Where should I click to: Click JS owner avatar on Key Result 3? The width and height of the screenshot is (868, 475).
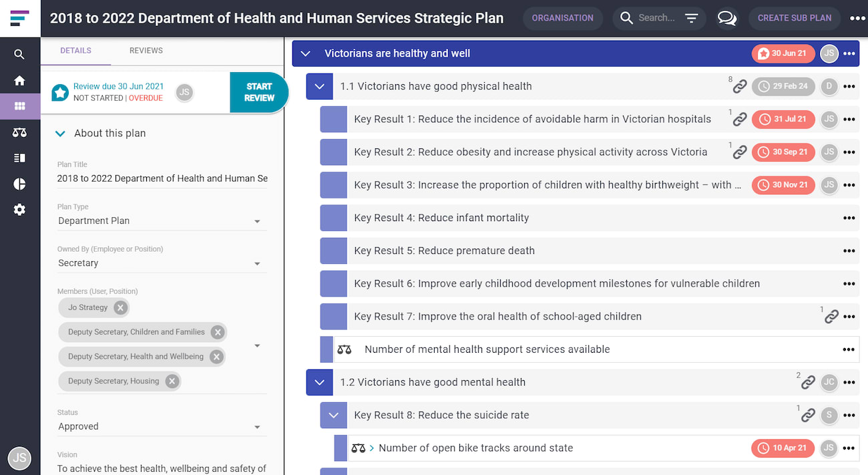[829, 185]
